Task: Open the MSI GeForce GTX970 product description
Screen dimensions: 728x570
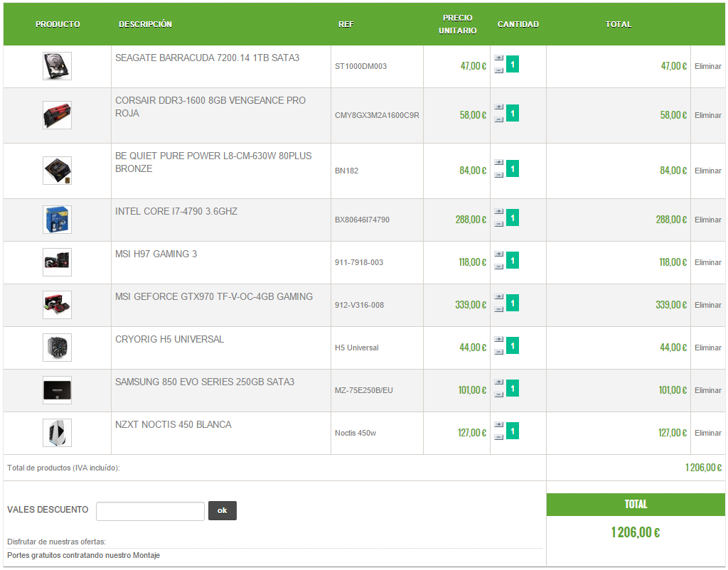Action: click(x=214, y=296)
